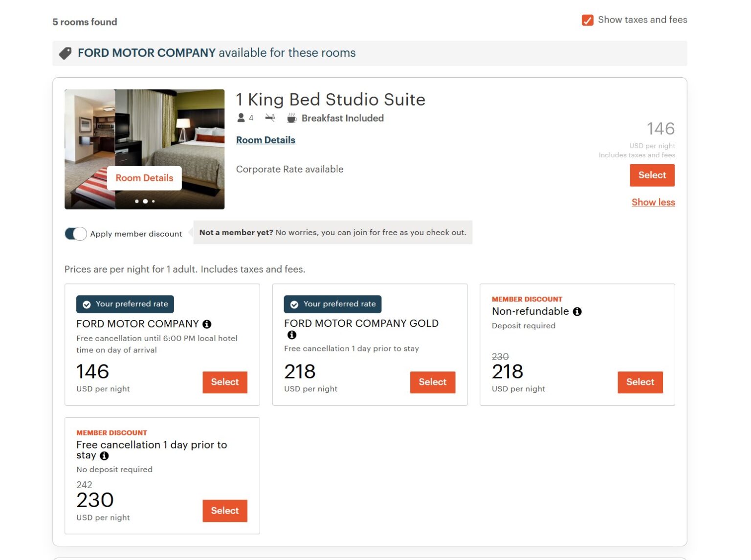Collapse the room via Show less
The width and height of the screenshot is (751, 560).
pyautogui.click(x=653, y=202)
